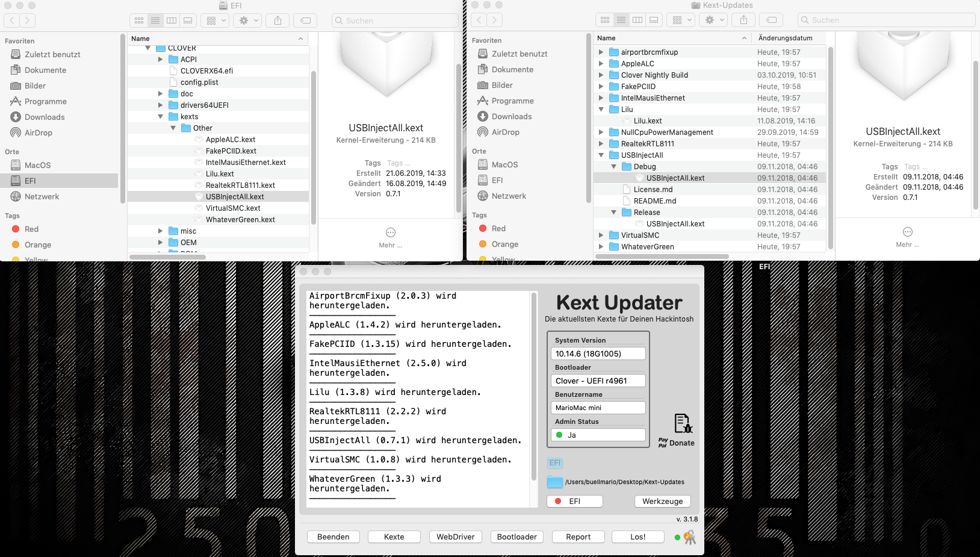Switch Kext-Updates window to icon view
980x557 pixels.
tap(605, 20)
